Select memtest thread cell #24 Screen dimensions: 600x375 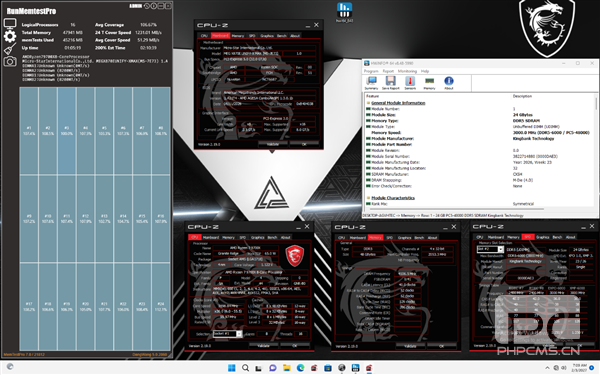pyautogui.click(x=161, y=307)
